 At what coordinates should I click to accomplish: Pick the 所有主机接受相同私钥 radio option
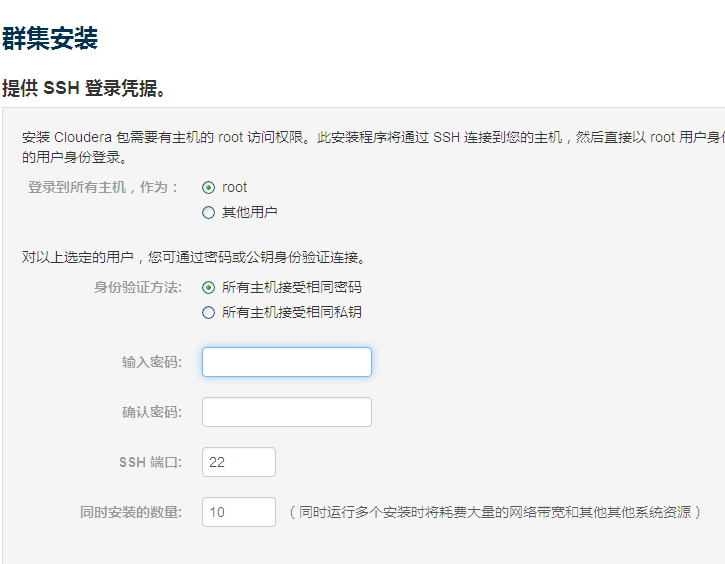(x=208, y=312)
